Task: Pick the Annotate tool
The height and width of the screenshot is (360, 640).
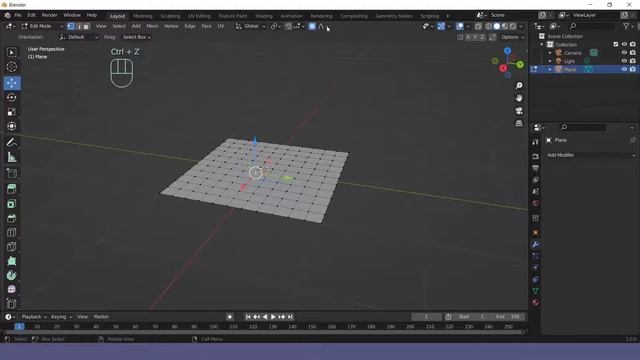Action: [x=11, y=142]
